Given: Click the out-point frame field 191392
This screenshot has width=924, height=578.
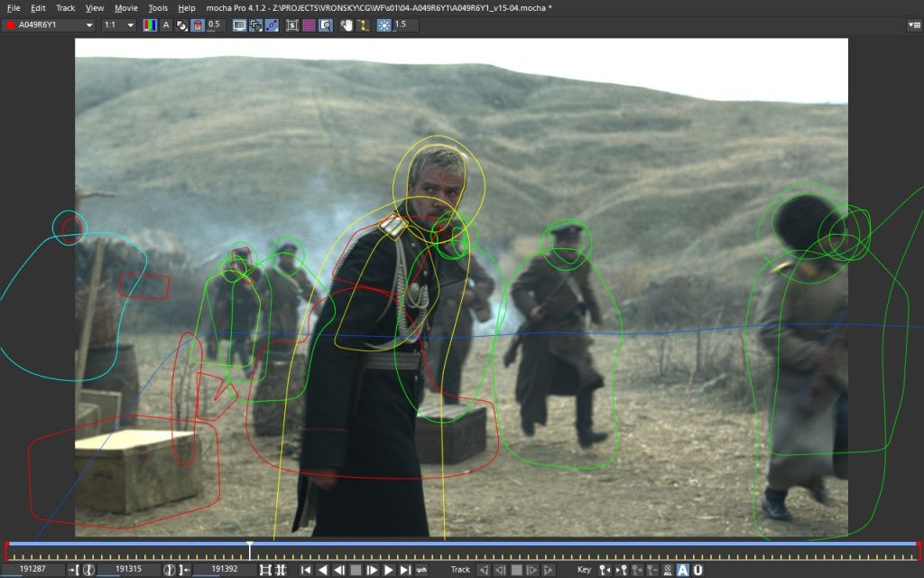Looking at the screenshot, I should point(225,570).
